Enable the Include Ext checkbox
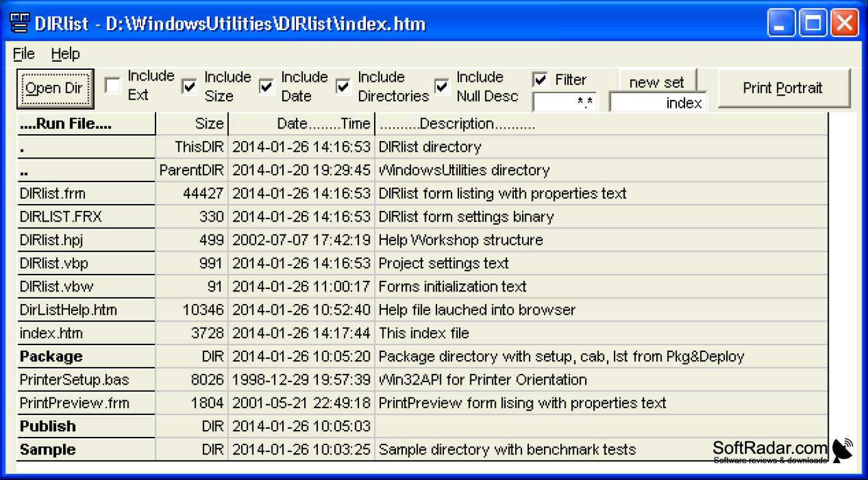Image resolution: width=868 pixels, height=480 pixels. (x=113, y=86)
